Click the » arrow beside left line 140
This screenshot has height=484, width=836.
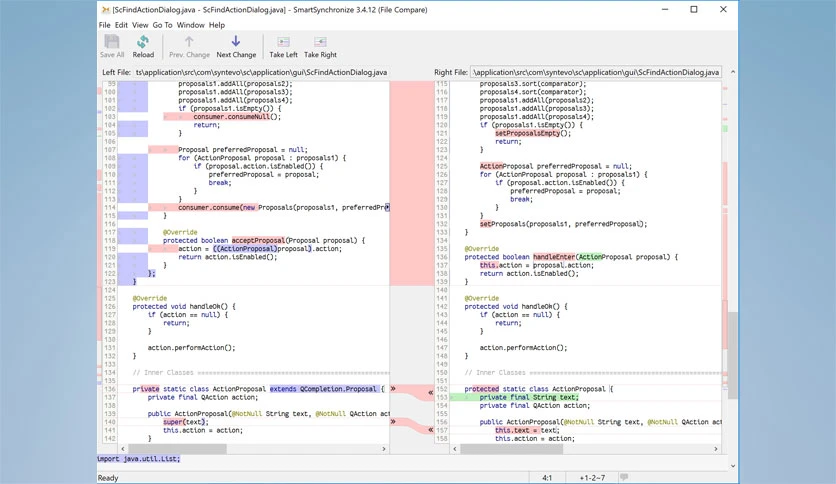[x=393, y=422]
